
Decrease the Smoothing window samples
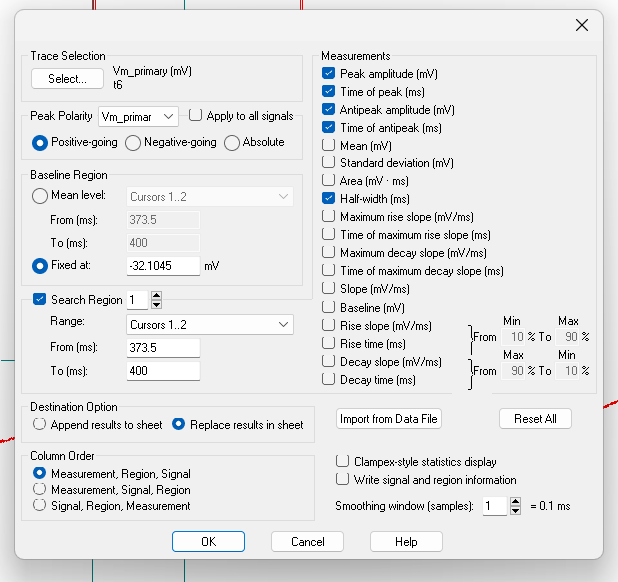point(516,510)
